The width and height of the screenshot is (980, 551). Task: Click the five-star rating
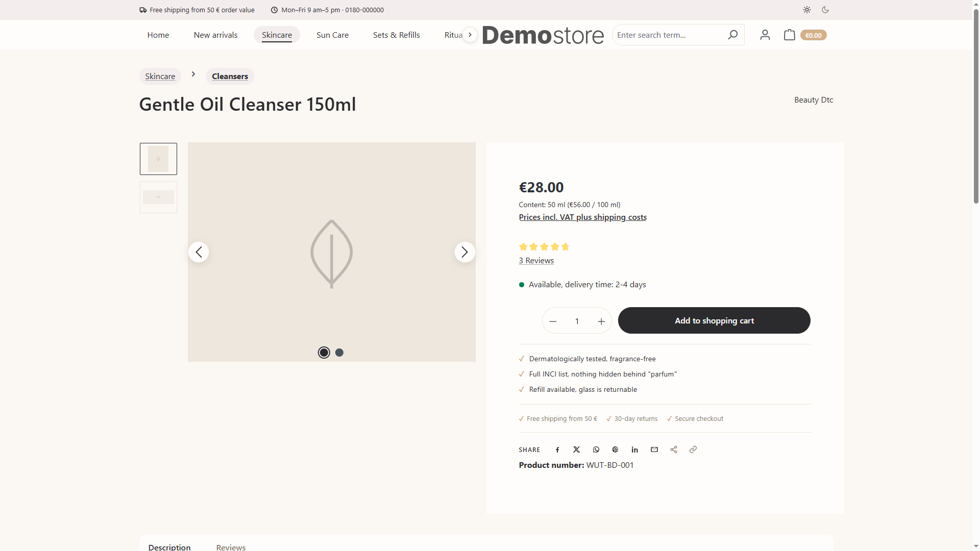pyautogui.click(x=544, y=247)
